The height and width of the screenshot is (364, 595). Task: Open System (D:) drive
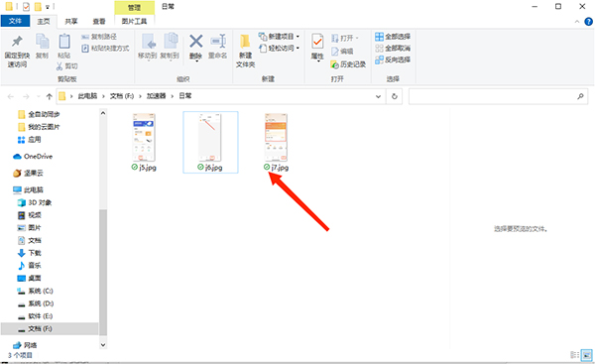pos(36,303)
